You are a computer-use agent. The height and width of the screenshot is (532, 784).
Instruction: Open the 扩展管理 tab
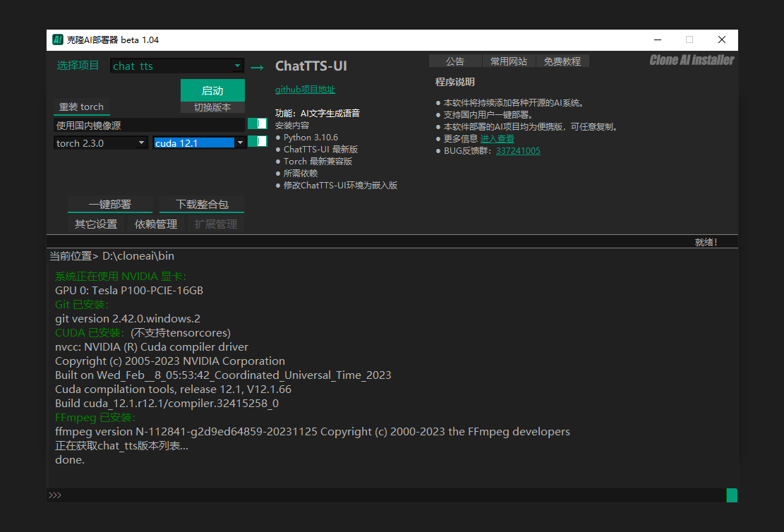click(x=216, y=224)
